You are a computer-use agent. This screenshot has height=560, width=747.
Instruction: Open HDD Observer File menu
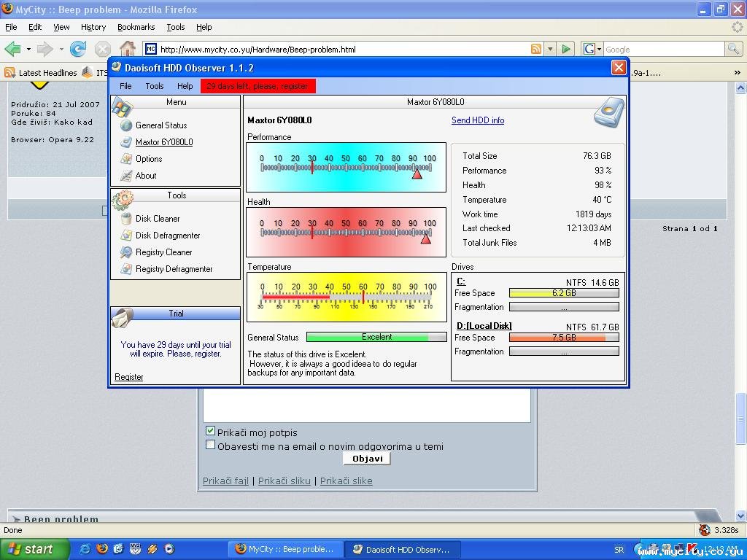pos(125,86)
